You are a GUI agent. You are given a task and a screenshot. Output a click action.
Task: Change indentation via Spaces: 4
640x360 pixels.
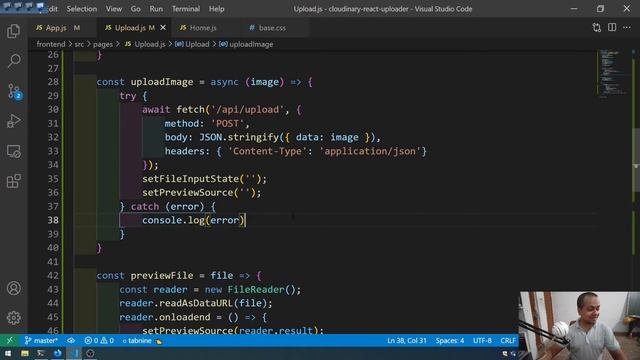tap(449, 340)
